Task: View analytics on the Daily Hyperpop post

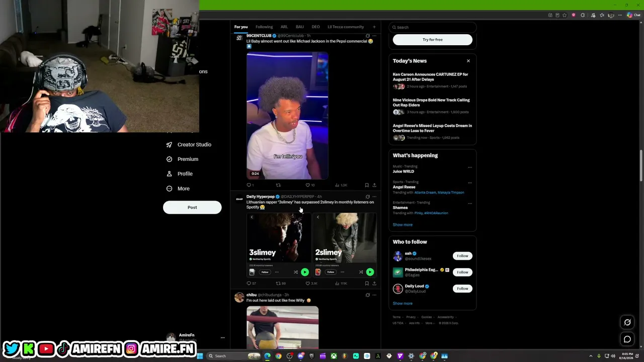Action: 341,283
